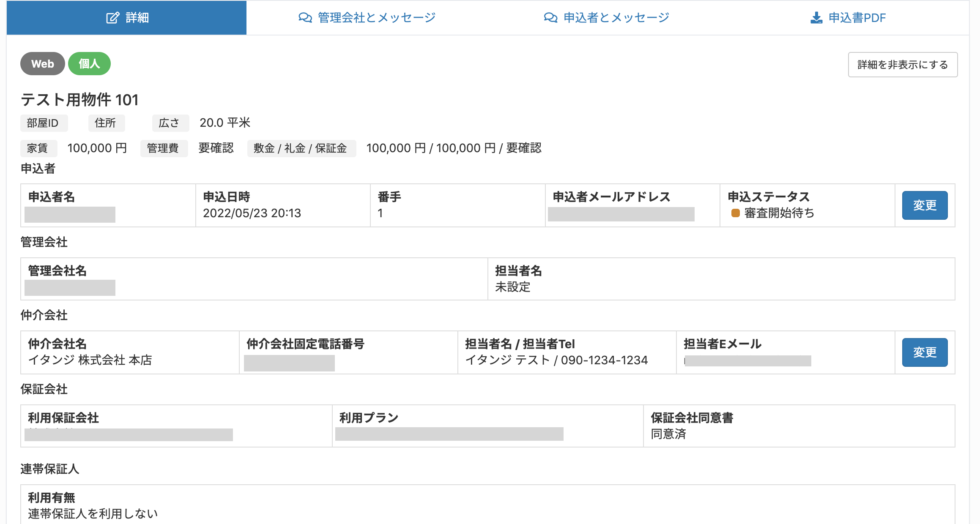980x524 pixels.
Task: Click chat bubble icon beside 管理会社とメッセージ
Action: point(305,18)
